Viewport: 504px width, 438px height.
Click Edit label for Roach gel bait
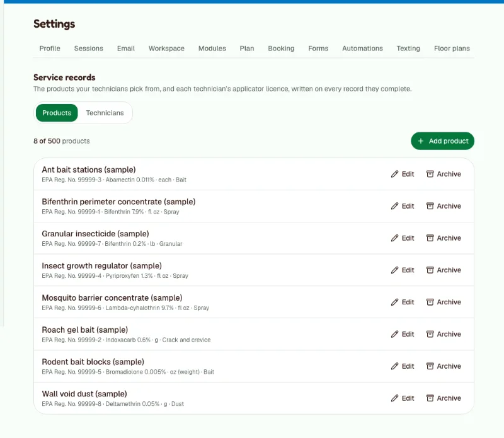(408, 334)
